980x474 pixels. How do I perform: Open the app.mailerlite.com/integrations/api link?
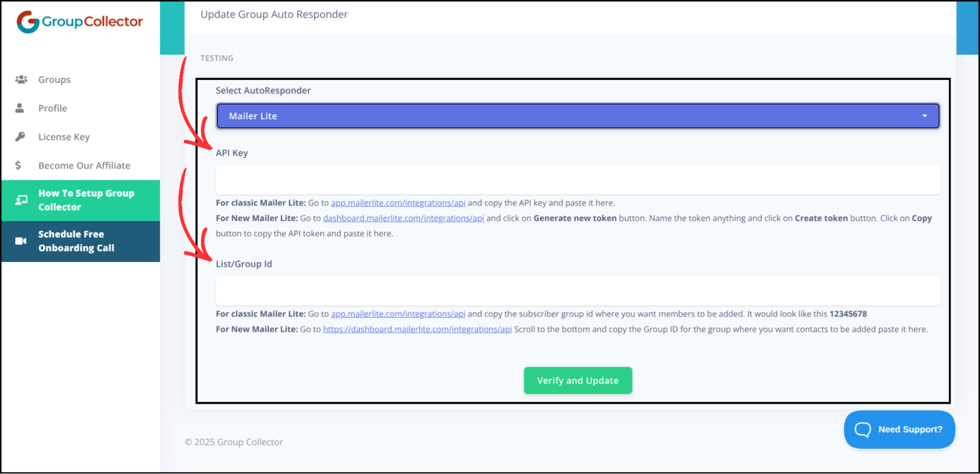398,203
